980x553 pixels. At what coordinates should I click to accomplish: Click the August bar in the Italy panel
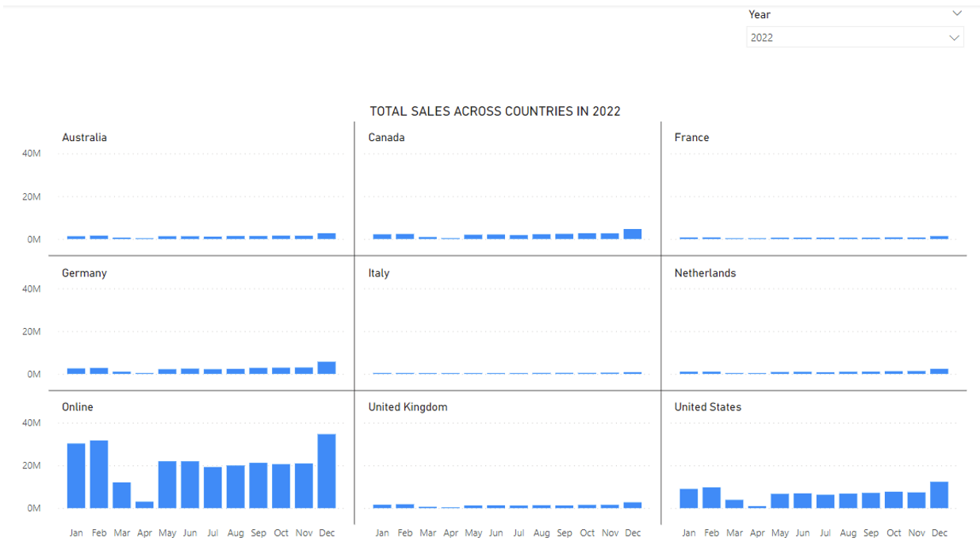tap(542, 372)
